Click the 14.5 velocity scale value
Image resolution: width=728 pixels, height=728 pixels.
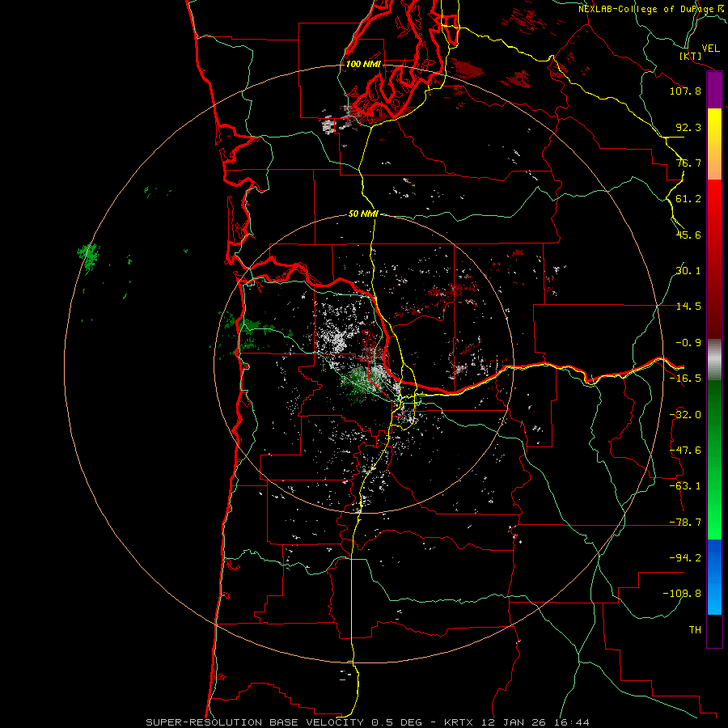tap(688, 307)
